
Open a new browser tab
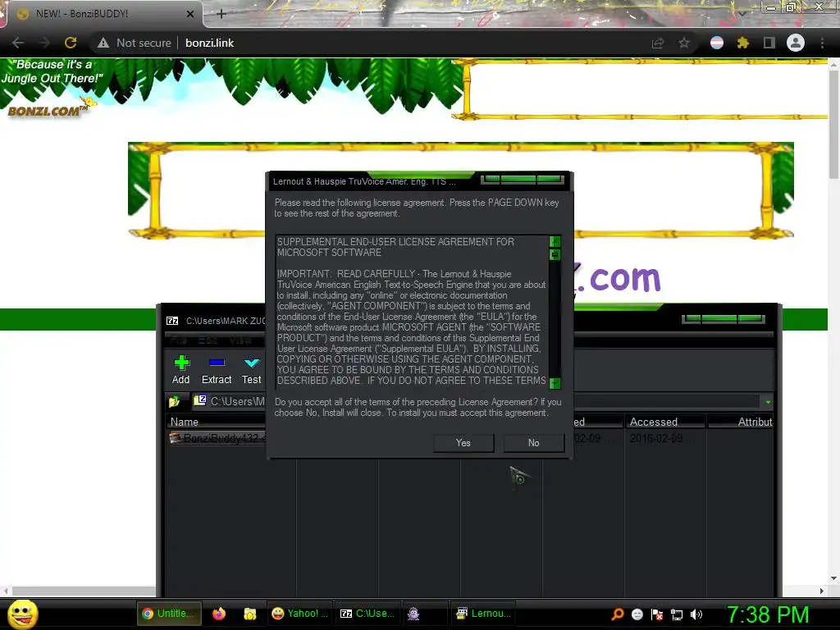(221, 14)
